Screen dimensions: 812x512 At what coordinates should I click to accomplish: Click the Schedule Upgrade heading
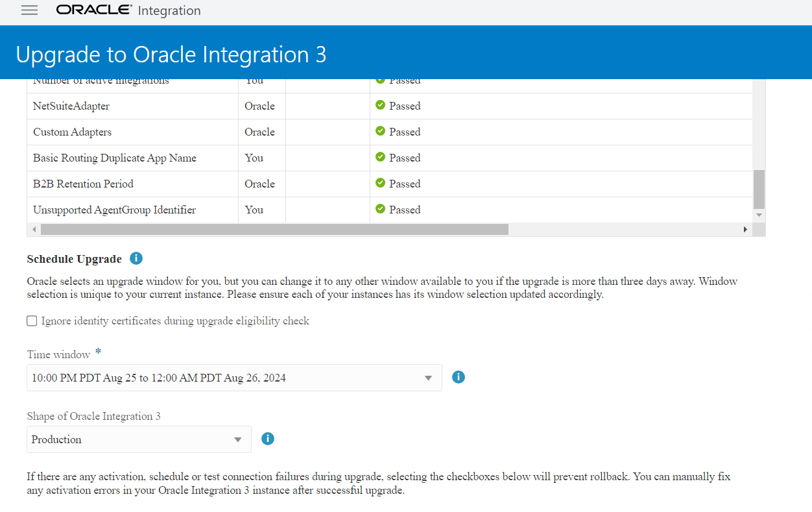pyautogui.click(x=74, y=259)
